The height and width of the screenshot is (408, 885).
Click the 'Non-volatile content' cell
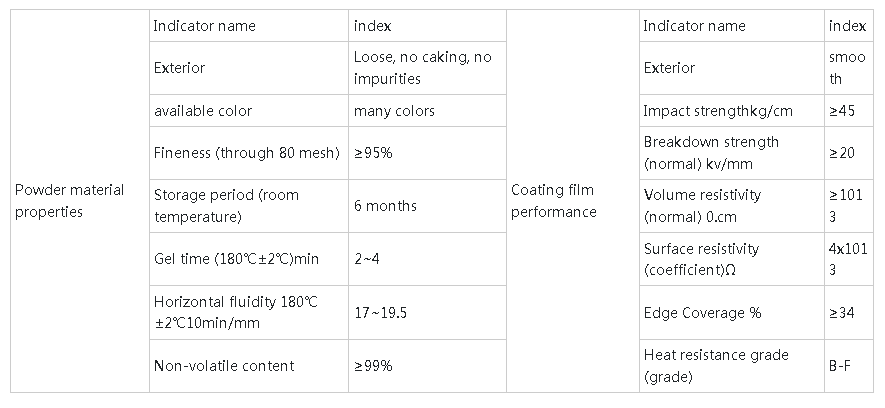coord(224,365)
